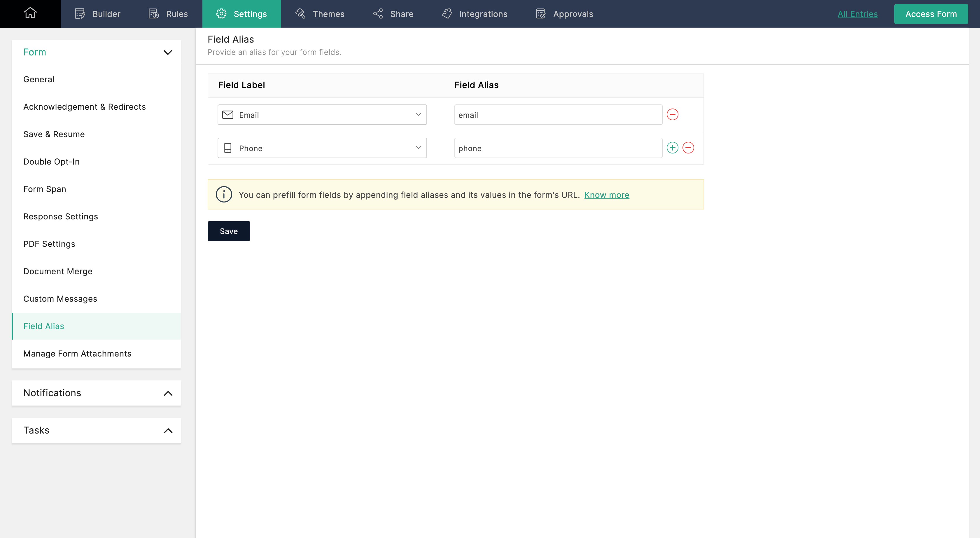Remove the Email alias row

pos(673,115)
